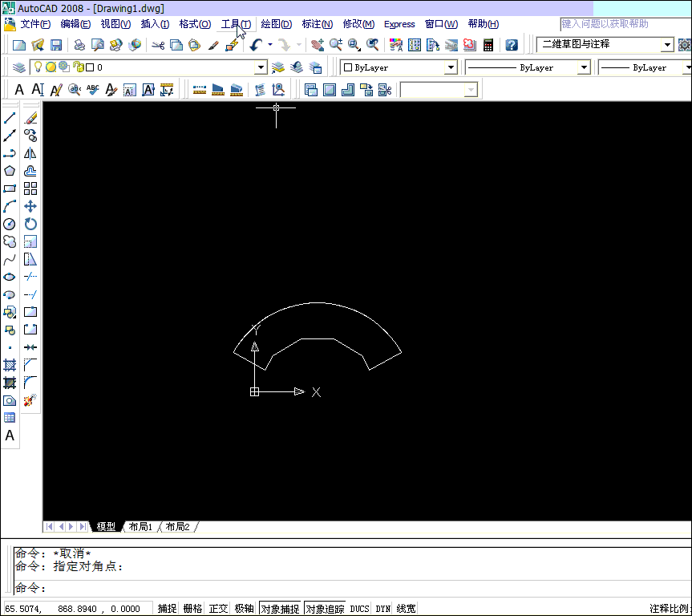Select the Mirror tool
This screenshot has width=692, height=616.
[30, 153]
